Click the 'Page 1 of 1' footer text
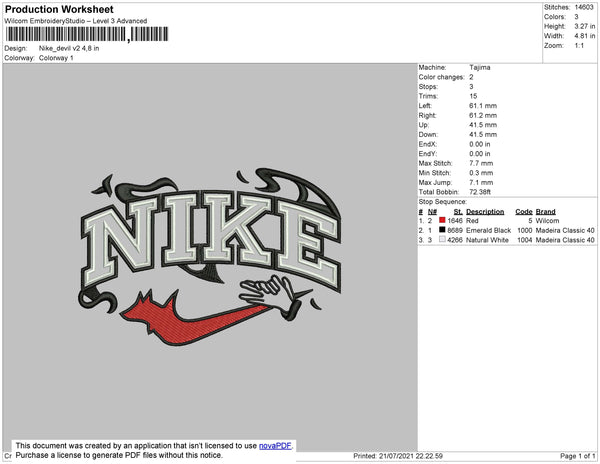Image resolution: width=600 pixels, height=464 pixels. (x=578, y=456)
